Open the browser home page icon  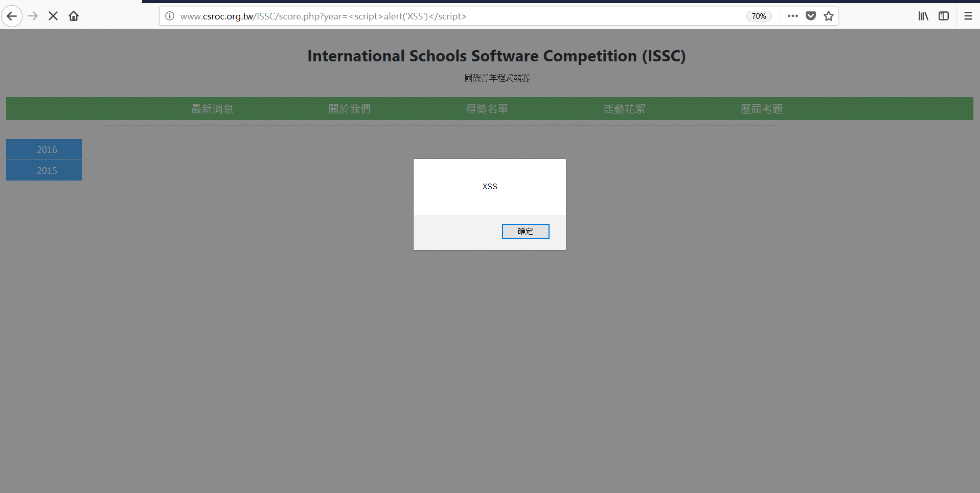tap(74, 16)
